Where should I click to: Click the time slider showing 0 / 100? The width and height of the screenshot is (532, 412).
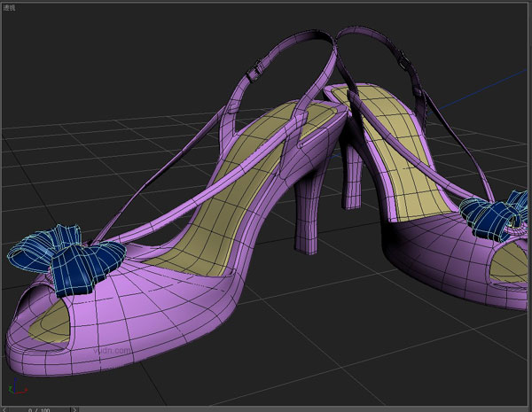pos(39,409)
